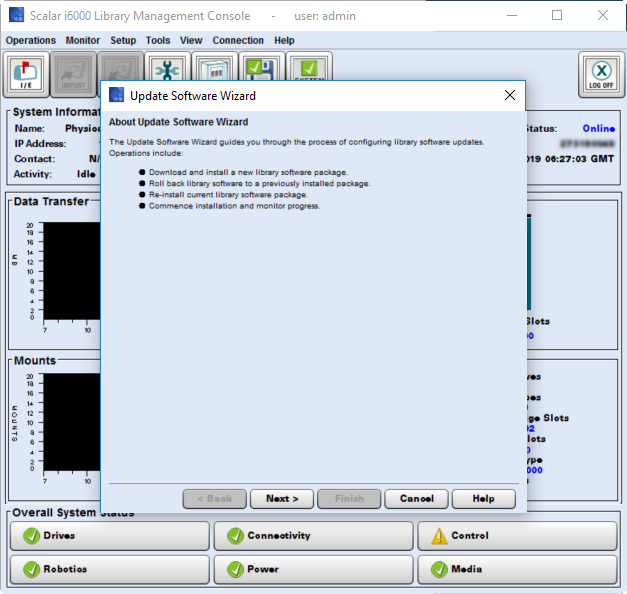This screenshot has height=594, width=627.
Task: Click the green check icon beside Drives
Action: coord(31,536)
